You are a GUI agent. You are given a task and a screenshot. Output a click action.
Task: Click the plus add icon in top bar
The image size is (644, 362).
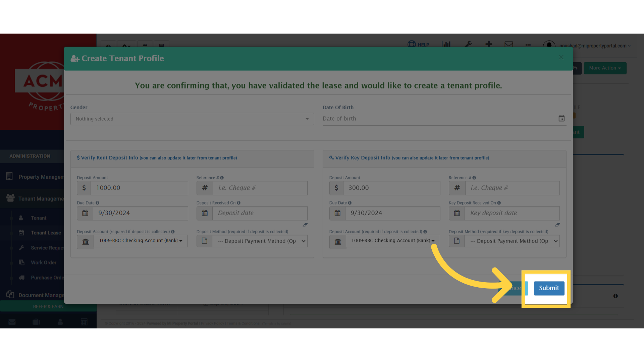tap(489, 44)
